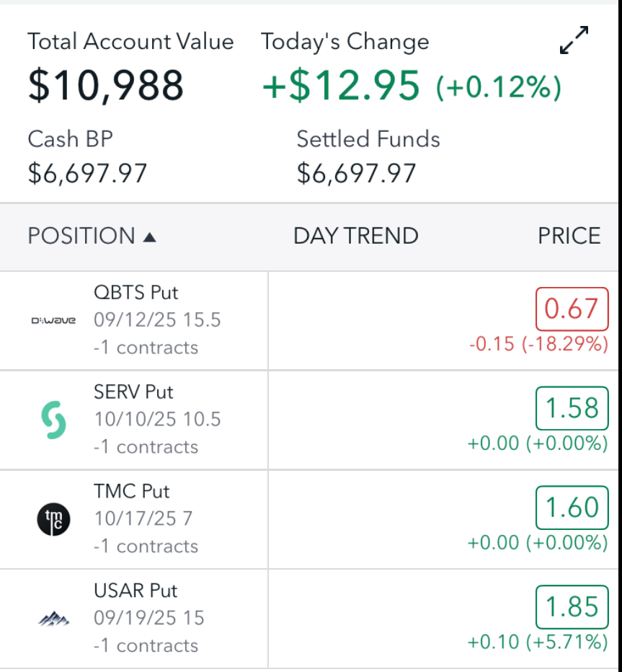Screen dimensions: 622x672
Task: Sort by PRICE column header
Action: pyautogui.click(x=569, y=236)
